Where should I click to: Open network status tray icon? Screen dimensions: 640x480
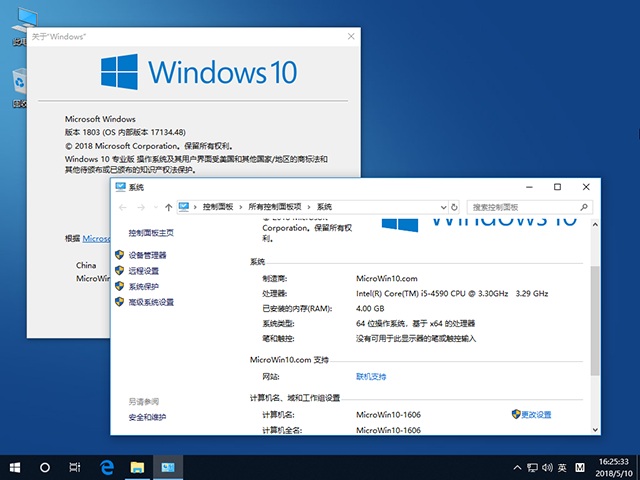532,467
